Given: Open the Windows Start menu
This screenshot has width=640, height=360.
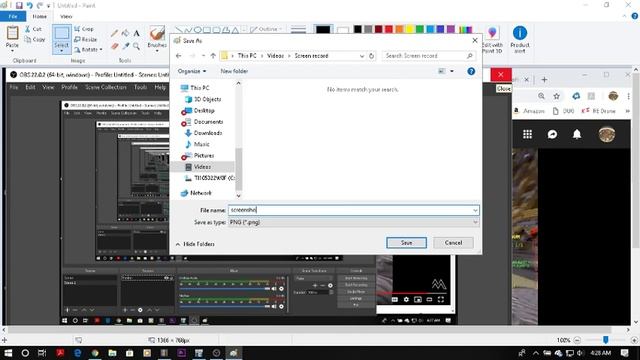Looking at the screenshot, I should (8, 353).
